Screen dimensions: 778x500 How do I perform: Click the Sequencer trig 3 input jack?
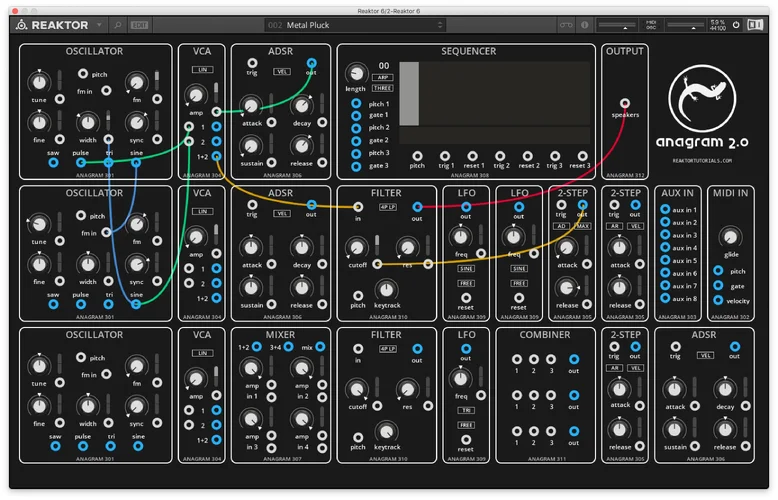pyautogui.click(x=555, y=156)
